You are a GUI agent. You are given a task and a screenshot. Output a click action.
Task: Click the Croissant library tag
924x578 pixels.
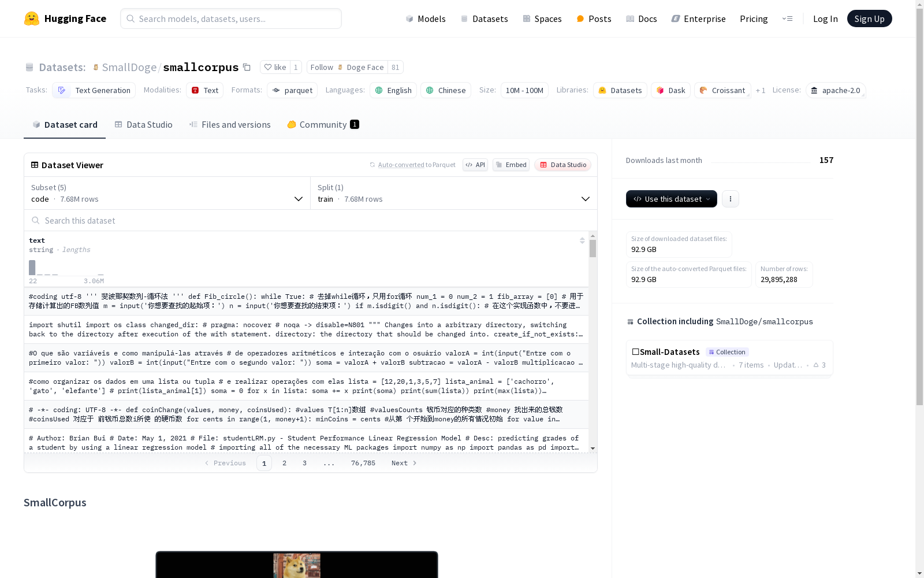click(722, 90)
